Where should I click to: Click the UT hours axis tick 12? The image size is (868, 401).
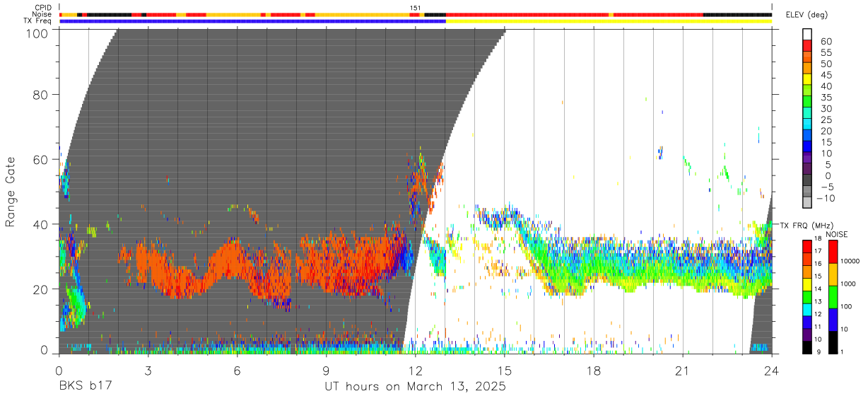415,370
